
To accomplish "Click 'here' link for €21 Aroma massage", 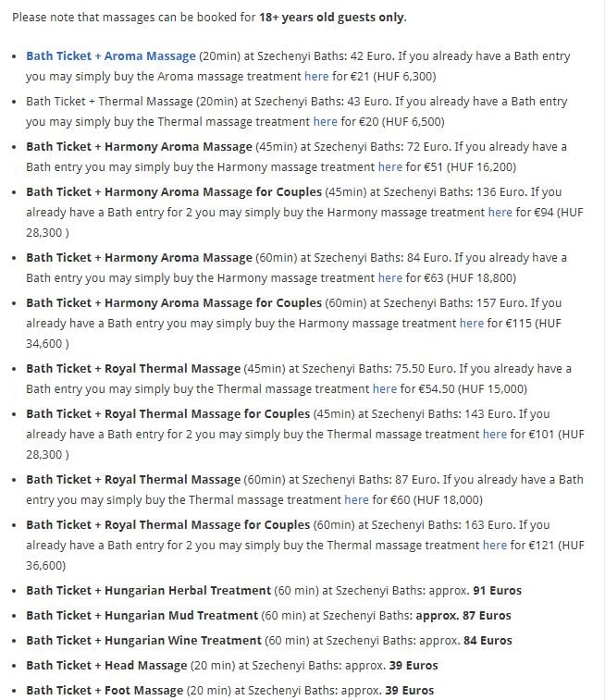I will [x=315, y=76].
